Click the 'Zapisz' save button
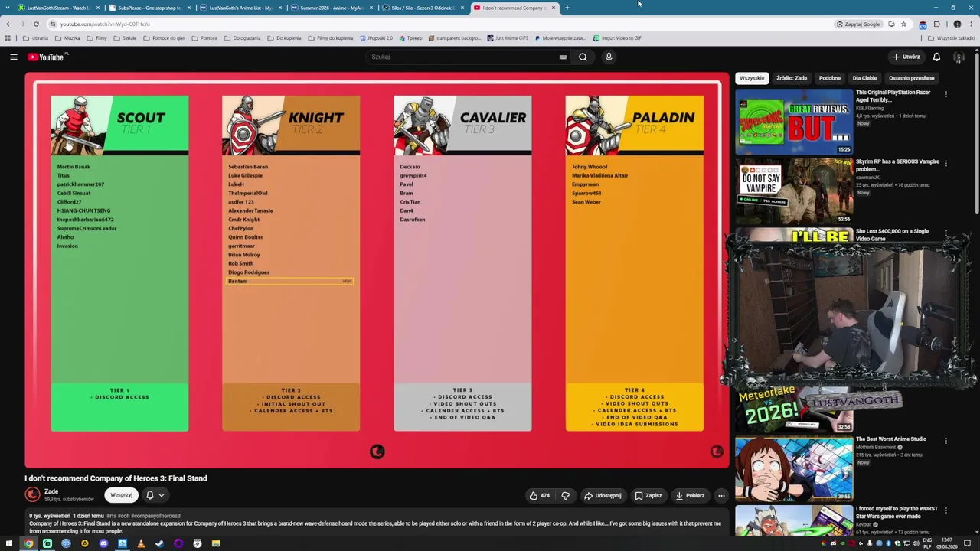The image size is (980, 551). (x=648, y=495)
